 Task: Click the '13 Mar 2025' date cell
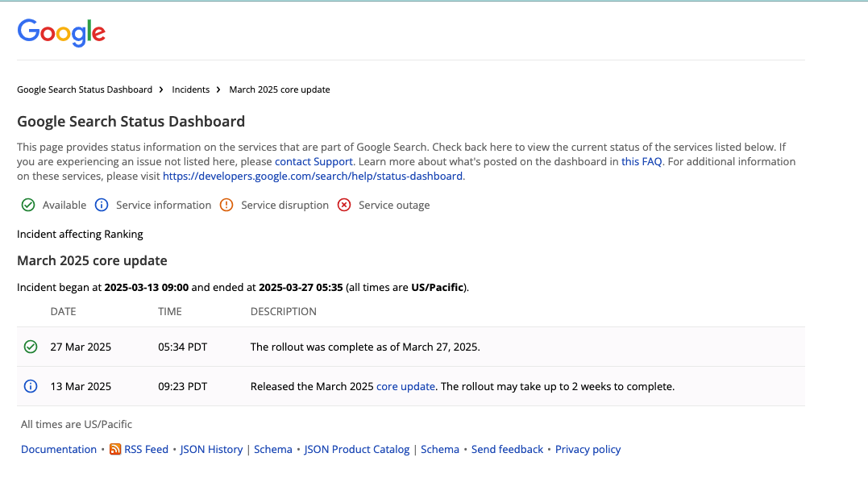(x=81, y=387)
